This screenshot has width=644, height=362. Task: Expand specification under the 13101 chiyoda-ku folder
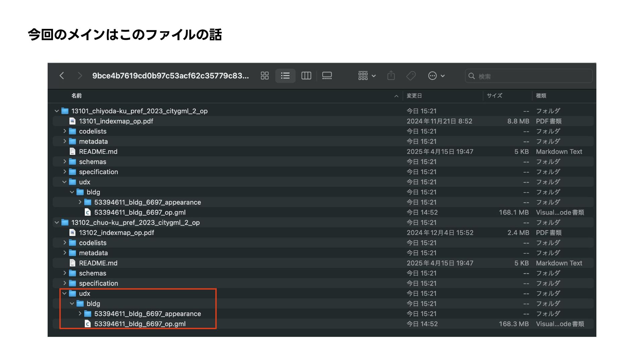65,172
